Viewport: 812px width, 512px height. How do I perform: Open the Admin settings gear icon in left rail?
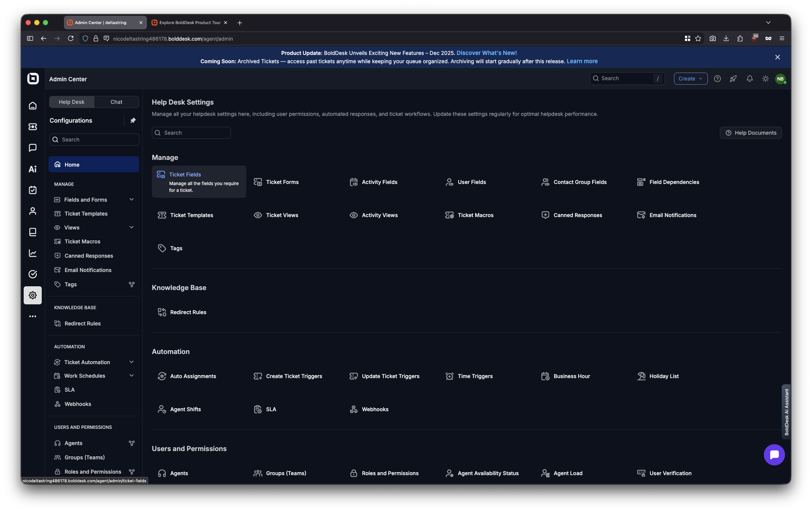tap(33, 295)
